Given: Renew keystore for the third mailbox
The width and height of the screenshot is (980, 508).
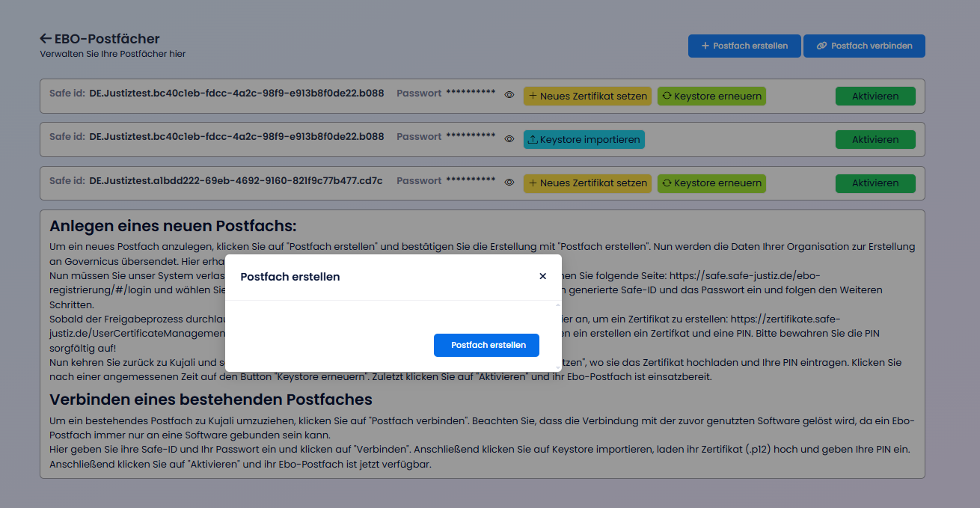Looking at the screenshot, I should click(x=711, y=183).
